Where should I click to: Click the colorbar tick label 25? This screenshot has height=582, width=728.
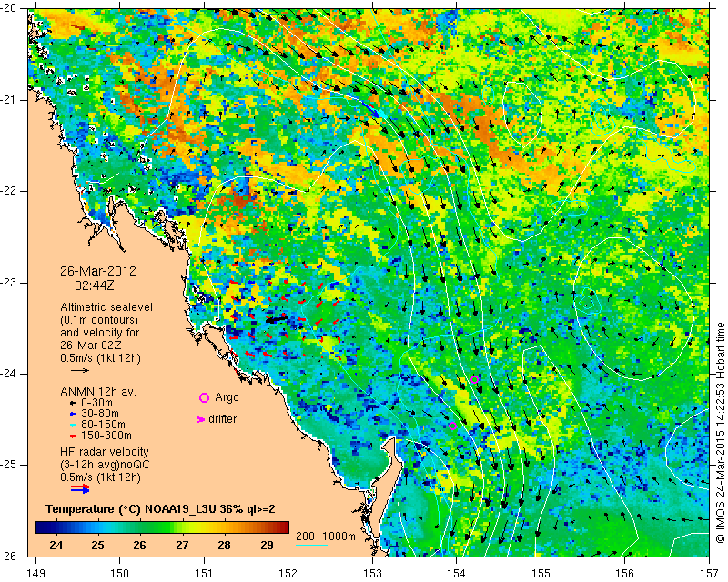97,546
